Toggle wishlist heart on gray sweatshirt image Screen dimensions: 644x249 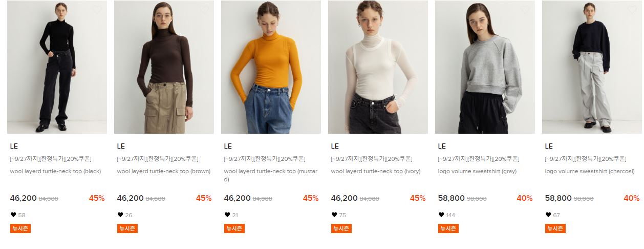tap(525, 10)
